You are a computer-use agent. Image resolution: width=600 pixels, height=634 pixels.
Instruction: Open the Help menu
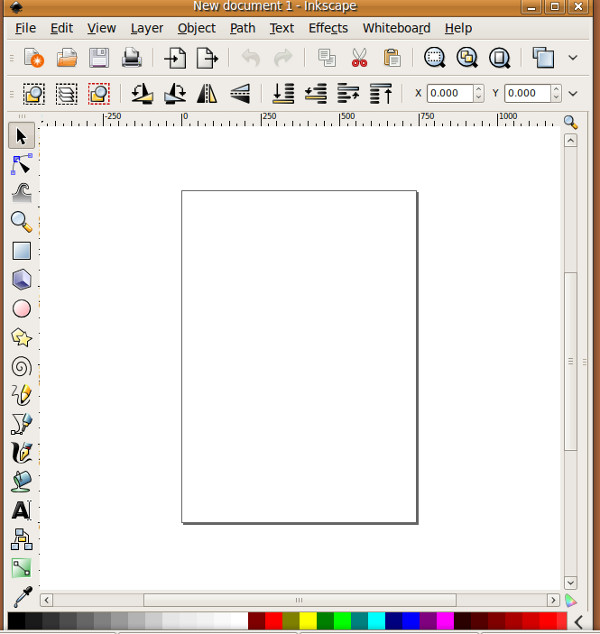tap(458, 28)
